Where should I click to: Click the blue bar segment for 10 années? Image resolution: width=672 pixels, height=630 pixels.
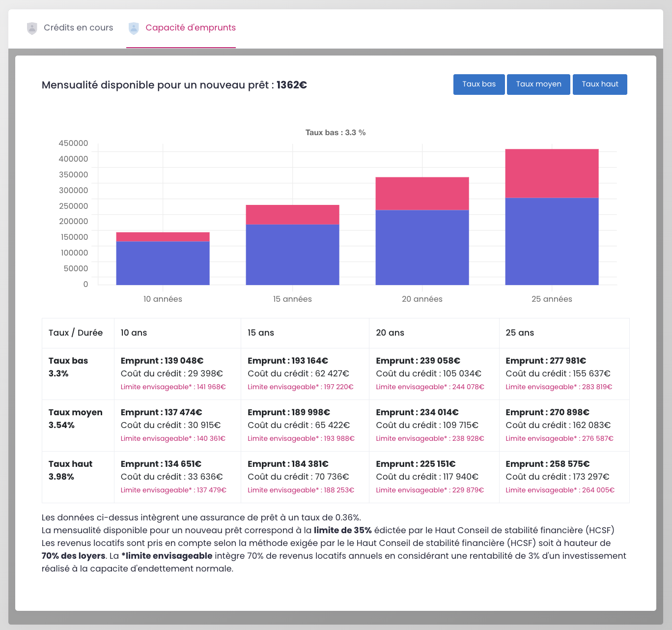click(163, 263)
